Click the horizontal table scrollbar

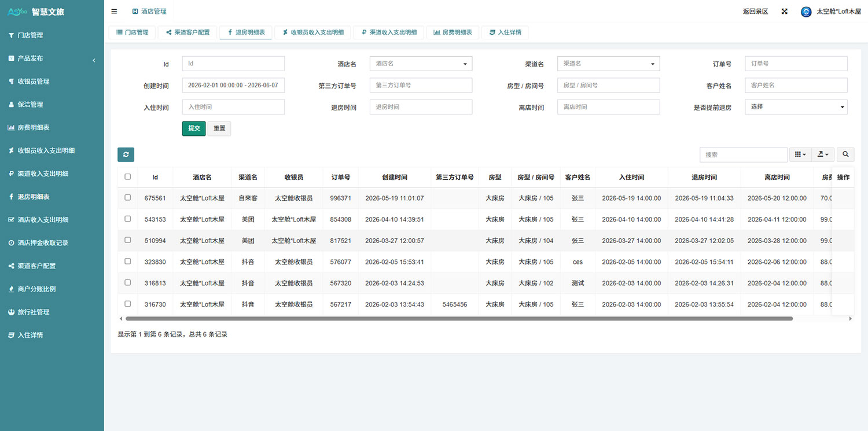pyautogui.click(x=459, y=319)
